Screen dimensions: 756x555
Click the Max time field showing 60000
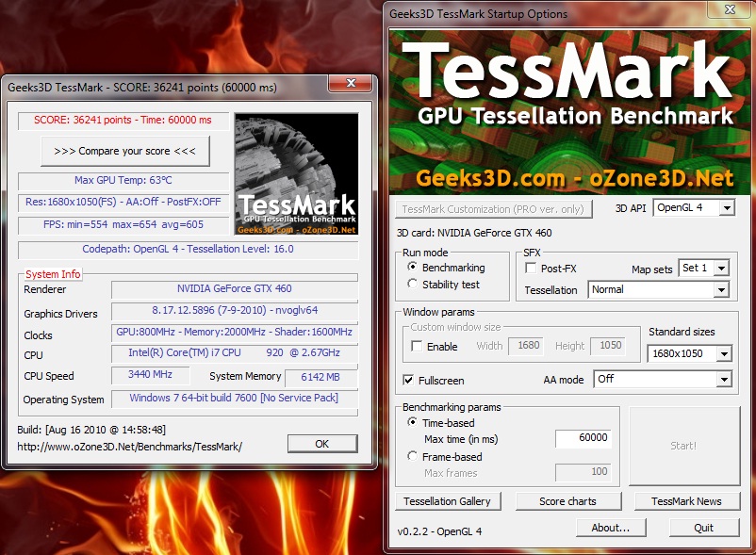(x=583, y=438)
